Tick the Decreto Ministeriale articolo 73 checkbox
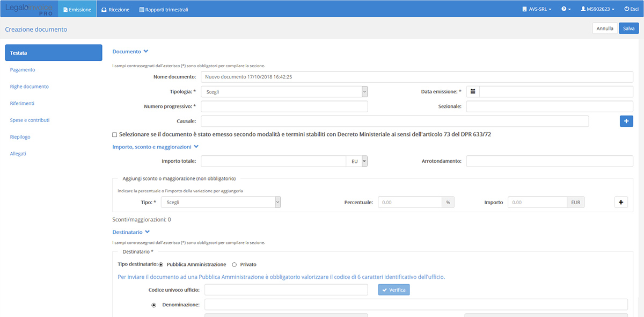 115,134
